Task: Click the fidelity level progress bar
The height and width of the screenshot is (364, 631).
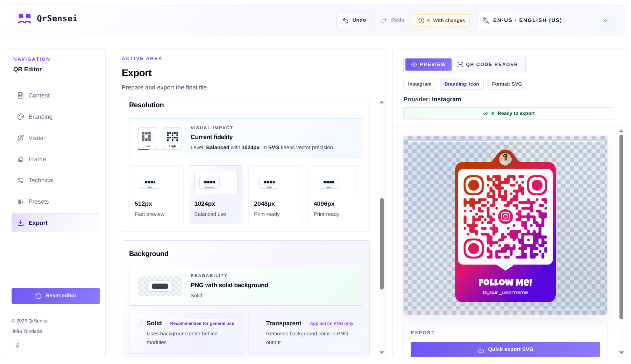Action: (160, 150)
